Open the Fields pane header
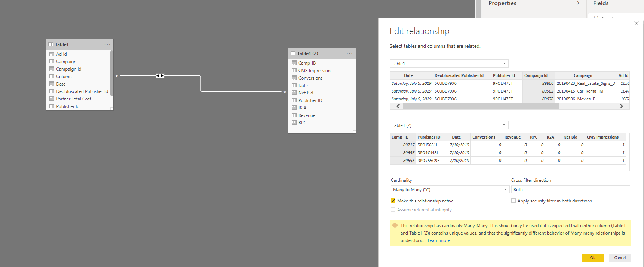 [x=601, y=3]
